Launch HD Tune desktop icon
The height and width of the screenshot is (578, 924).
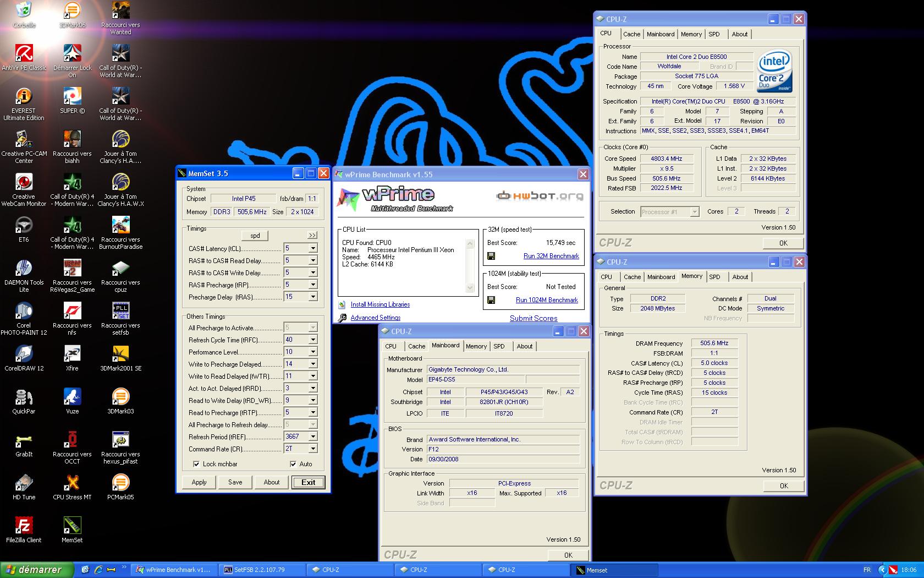click(24, 487)
